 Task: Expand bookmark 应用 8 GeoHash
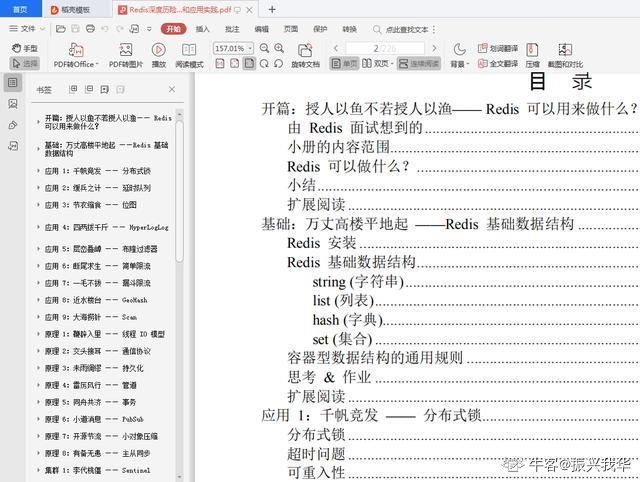tap(38, 300)
